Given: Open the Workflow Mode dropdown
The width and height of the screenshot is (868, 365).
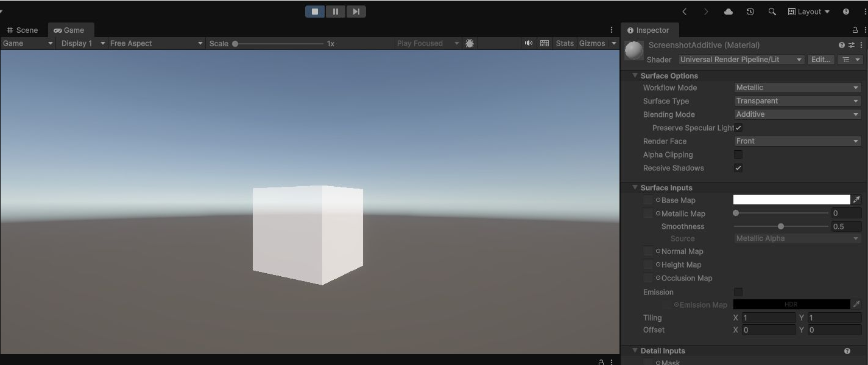Looking at the screenshot, I should (x=797, y=88).
